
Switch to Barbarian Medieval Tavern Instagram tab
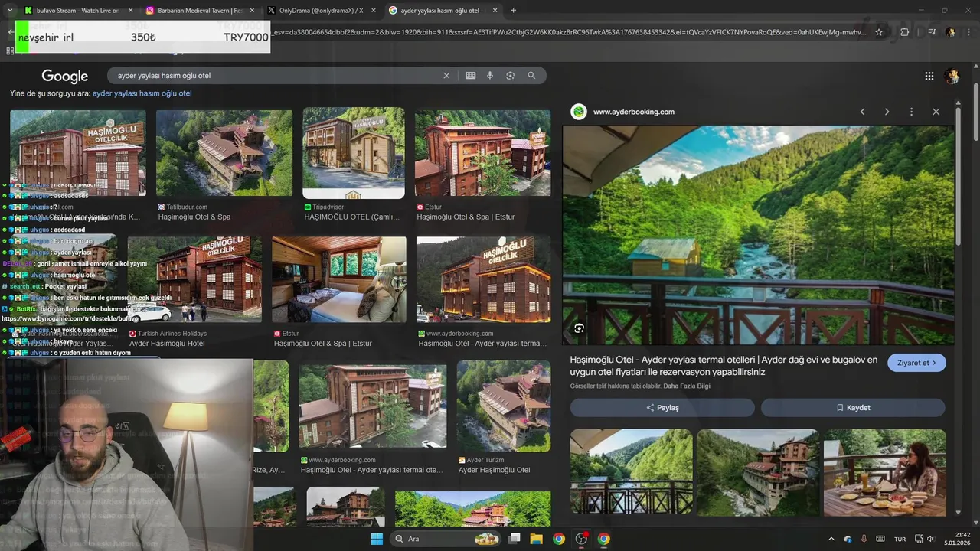pyautogui.click(x=201, y=11)
